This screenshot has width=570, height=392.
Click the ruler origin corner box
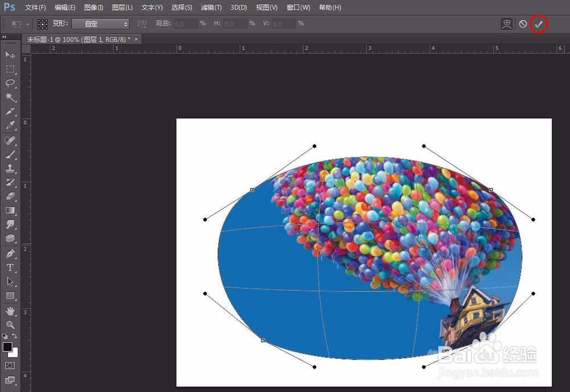[x=26, y=49]
